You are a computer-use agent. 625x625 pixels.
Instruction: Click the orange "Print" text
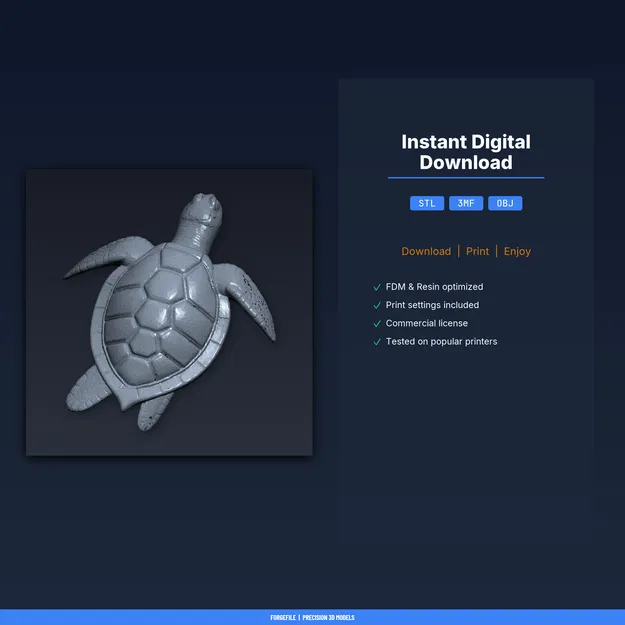pos(477,251)
